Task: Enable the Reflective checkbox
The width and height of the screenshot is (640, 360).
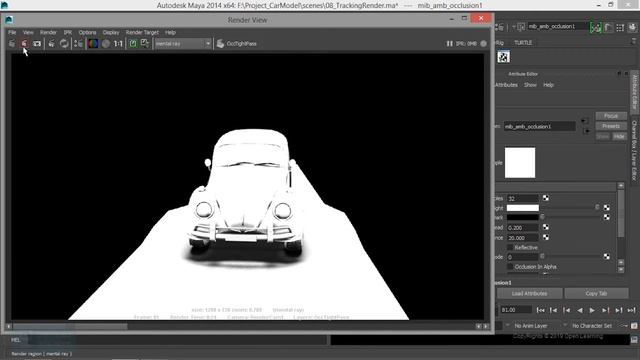Action: click(509, 247)
